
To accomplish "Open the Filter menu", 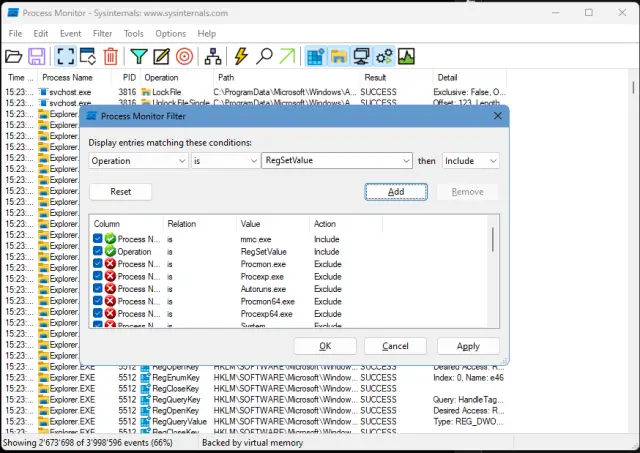I will (x=102, y=33).
